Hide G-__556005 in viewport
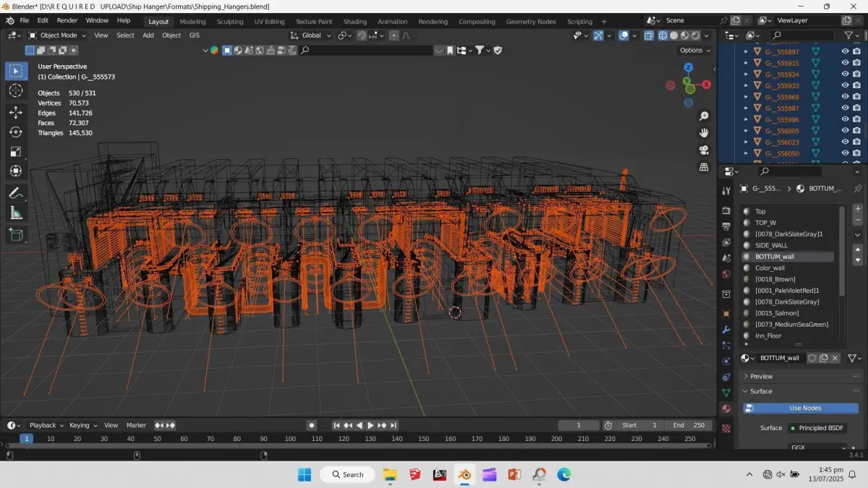Viewport: 868px width, 488px height. click(x=845, y=131)
